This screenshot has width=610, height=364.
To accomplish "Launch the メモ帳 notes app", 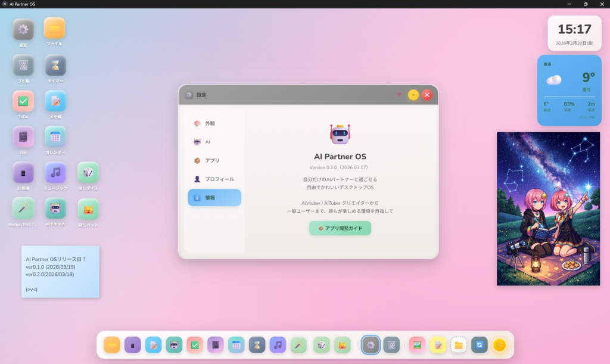I will (x=55, y=101).
